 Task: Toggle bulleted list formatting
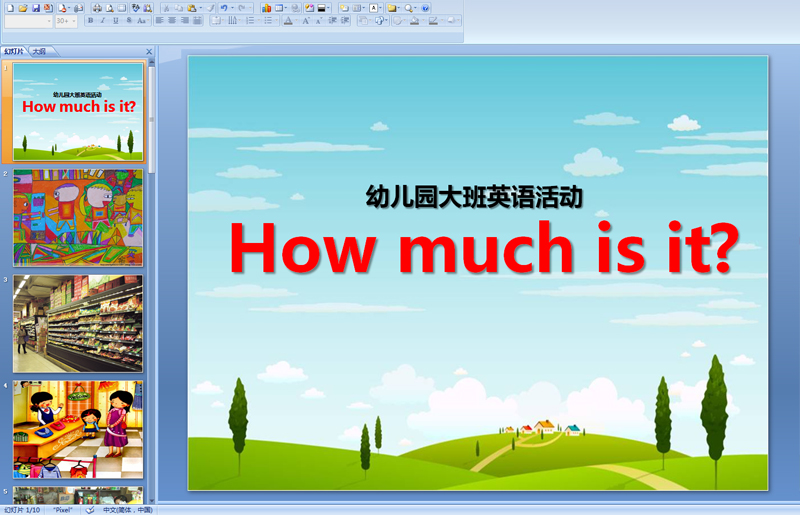point(268,20)
